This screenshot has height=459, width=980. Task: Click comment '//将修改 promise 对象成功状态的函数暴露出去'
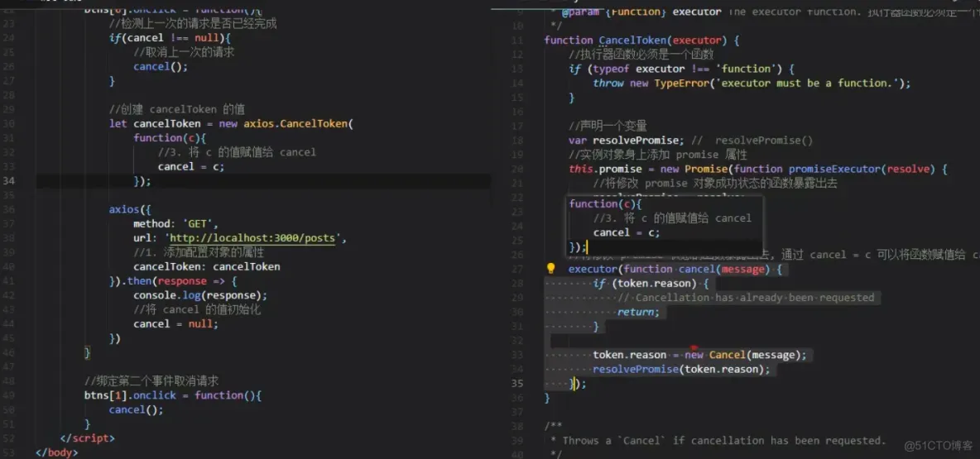(715, 184)
